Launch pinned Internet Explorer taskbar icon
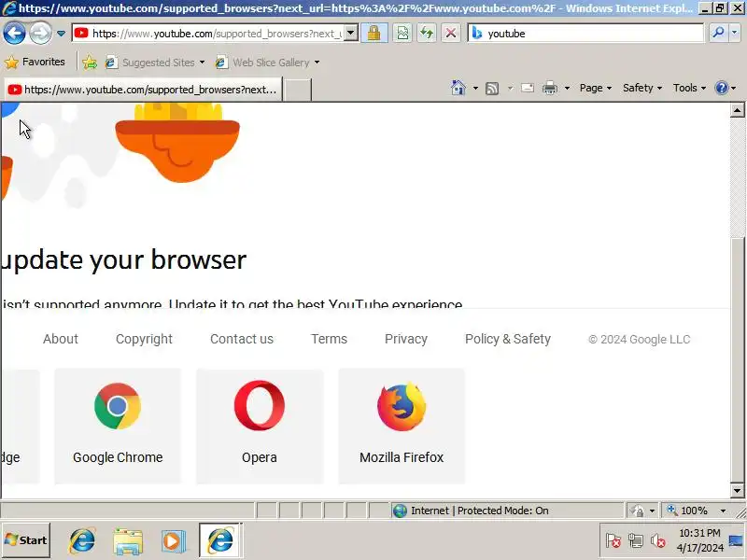 pos(82,541)
